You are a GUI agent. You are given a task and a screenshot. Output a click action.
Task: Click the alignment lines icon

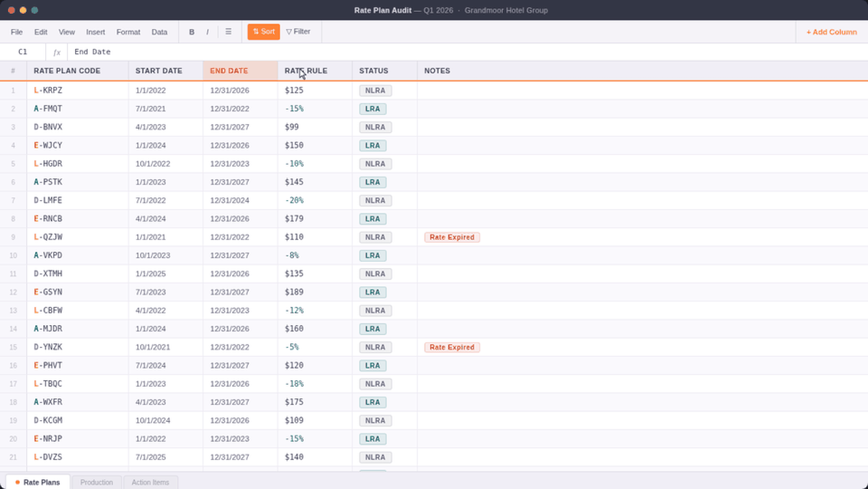click(x=228, y=32)
